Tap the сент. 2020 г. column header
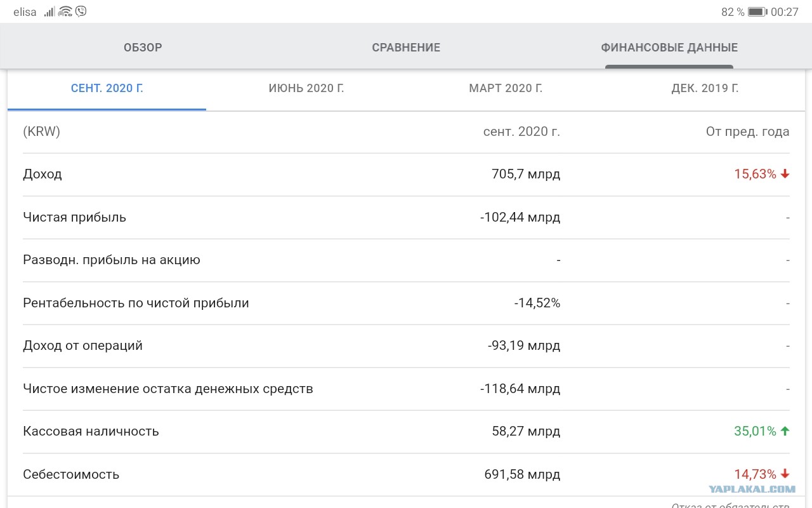The image size is (812, 508). (x=521, y=132)
